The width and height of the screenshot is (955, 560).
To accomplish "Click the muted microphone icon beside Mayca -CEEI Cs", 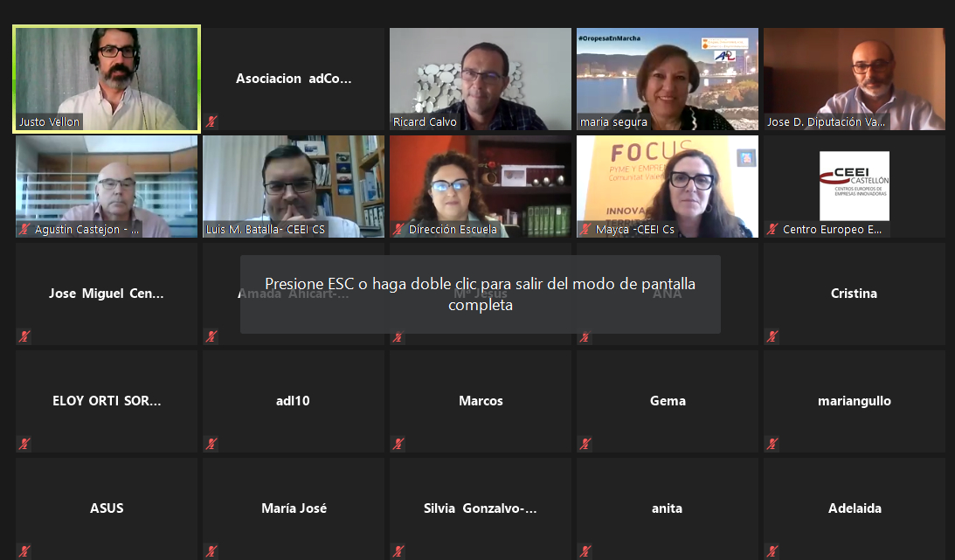I will [x=585, y=230].
